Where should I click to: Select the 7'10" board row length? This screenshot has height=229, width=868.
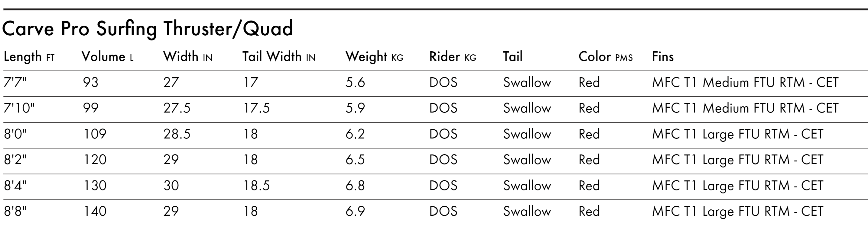tap(19, 108)
